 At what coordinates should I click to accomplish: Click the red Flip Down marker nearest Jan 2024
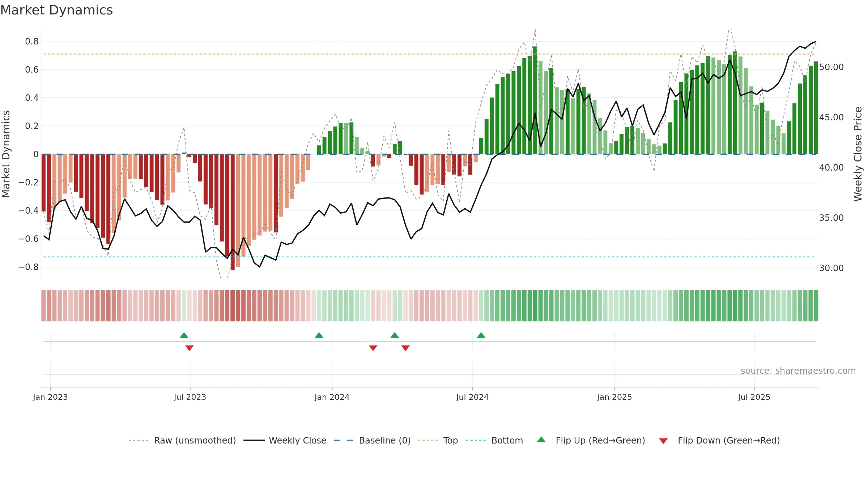click(373, 348)
